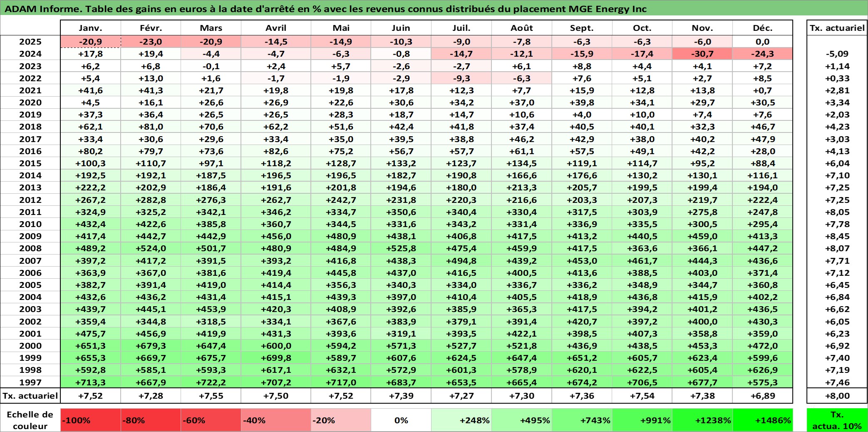This screenshot has width=868, height=432.
Task: Select the -80% color scale swatch
Action: (x=151, y=420)
